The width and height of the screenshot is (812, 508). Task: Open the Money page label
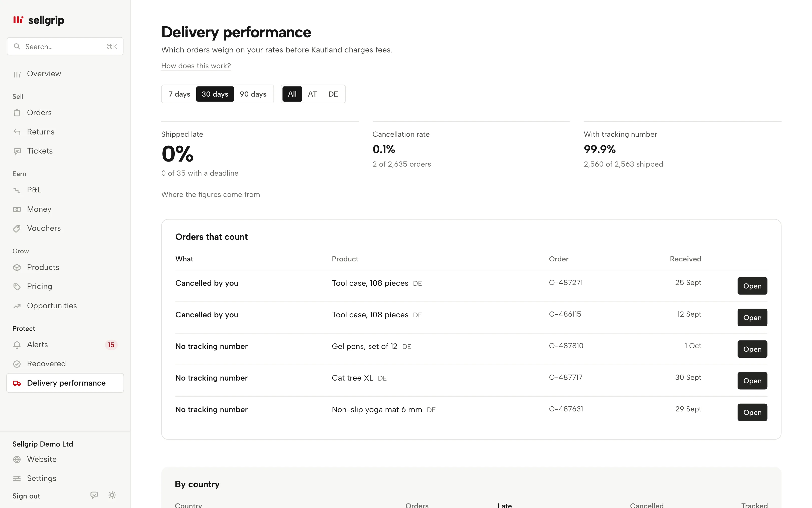pos(39,209)
